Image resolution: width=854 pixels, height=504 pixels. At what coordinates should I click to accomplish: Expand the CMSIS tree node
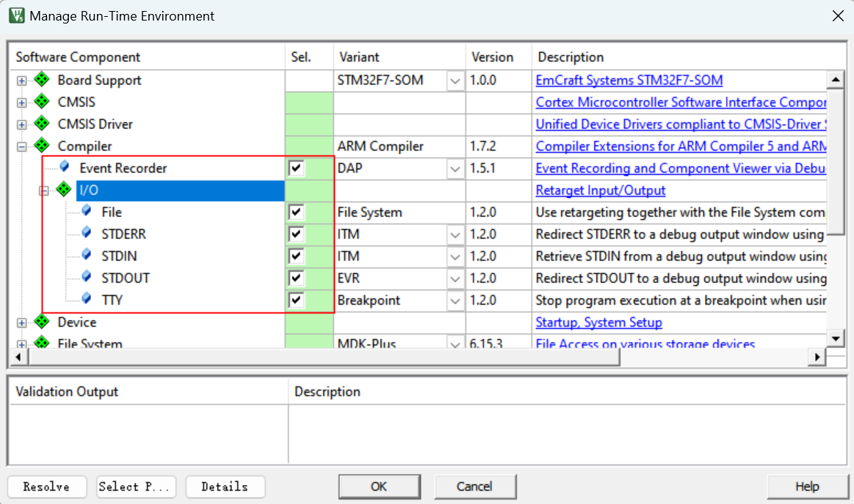(x=22, y=103)
